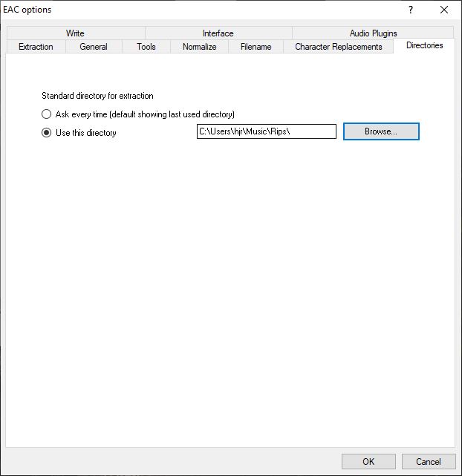Open the Interface tab
The height and width of the screenshot is (476, 462).
[x=218, y=33]
